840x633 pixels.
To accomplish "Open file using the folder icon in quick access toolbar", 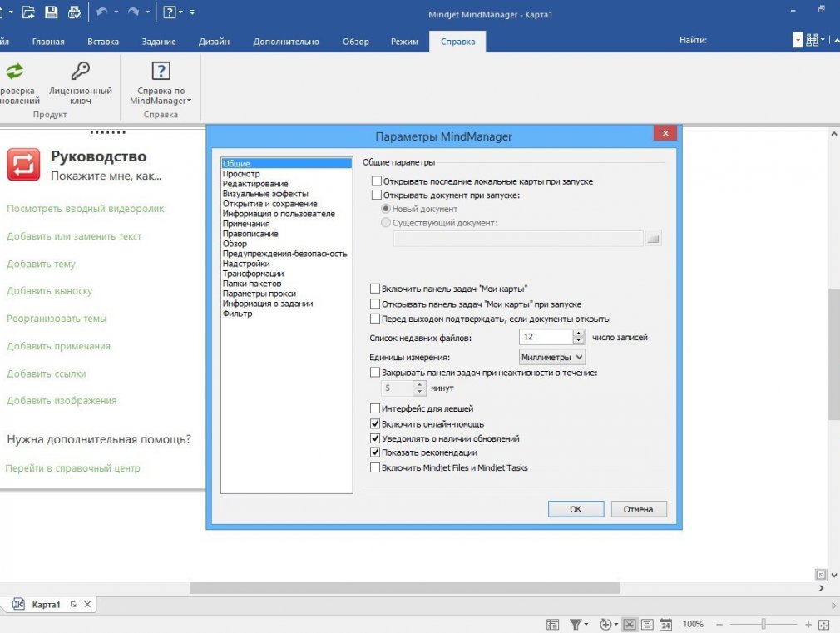I will click(27, 12).
